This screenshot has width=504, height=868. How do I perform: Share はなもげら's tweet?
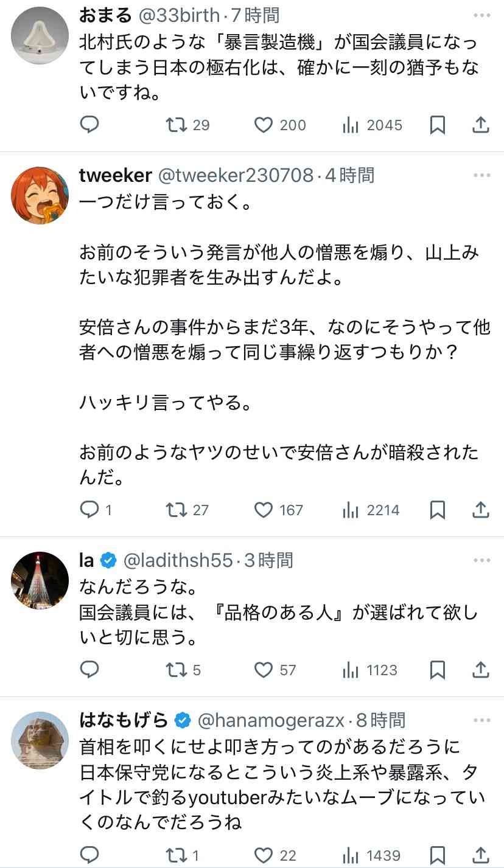pyautogui.click(x=481, y=855)
